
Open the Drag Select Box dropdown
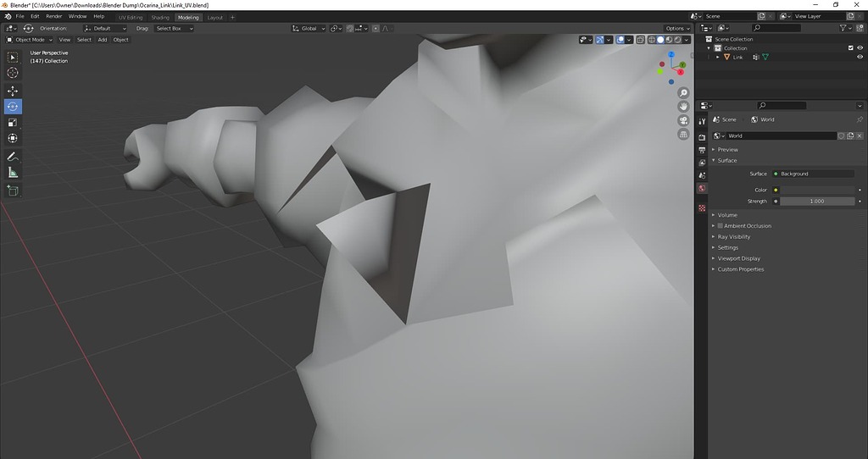pos(174,28)
